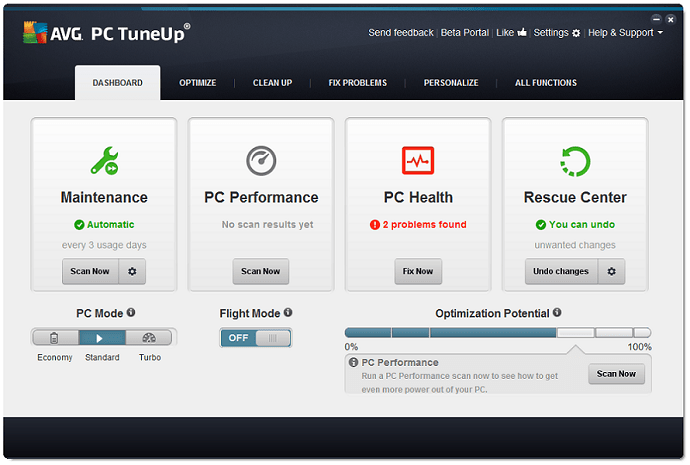The image size is (690, 465).
Task: Show Optimization Potential info icon
Action: 557,312
